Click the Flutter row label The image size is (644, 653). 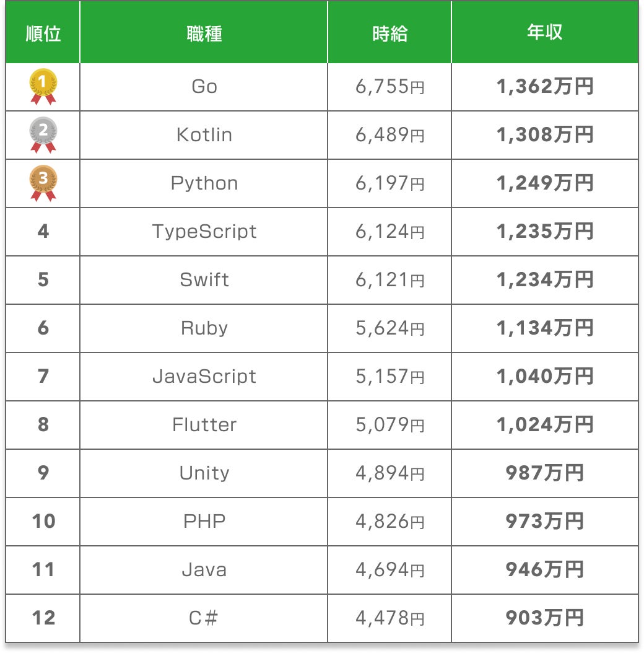[x=204, y=425]
